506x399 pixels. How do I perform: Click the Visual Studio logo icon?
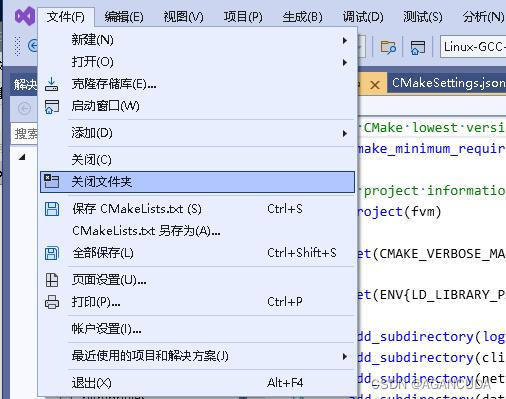click(x=25, y=16)
